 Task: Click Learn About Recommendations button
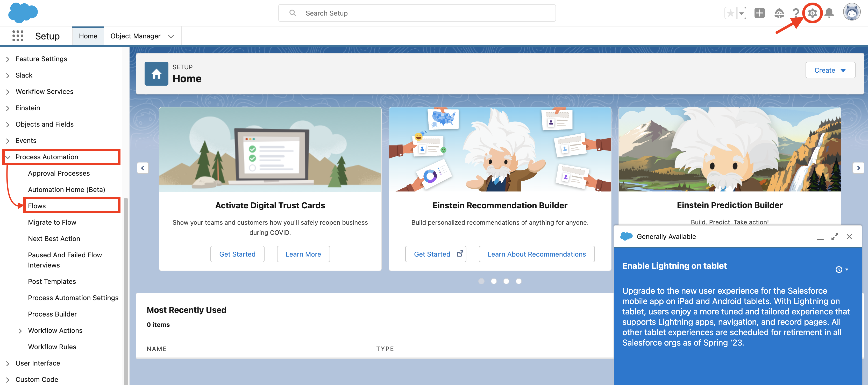coord(536,254)
